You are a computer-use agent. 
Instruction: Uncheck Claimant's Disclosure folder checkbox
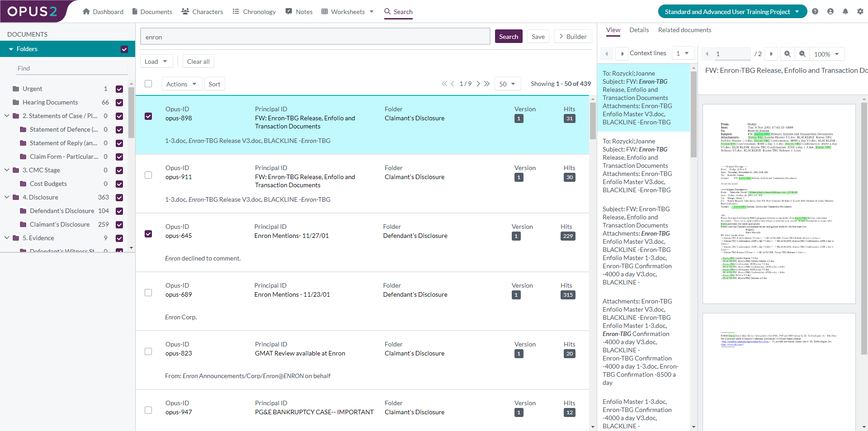(x=119, y=225)
